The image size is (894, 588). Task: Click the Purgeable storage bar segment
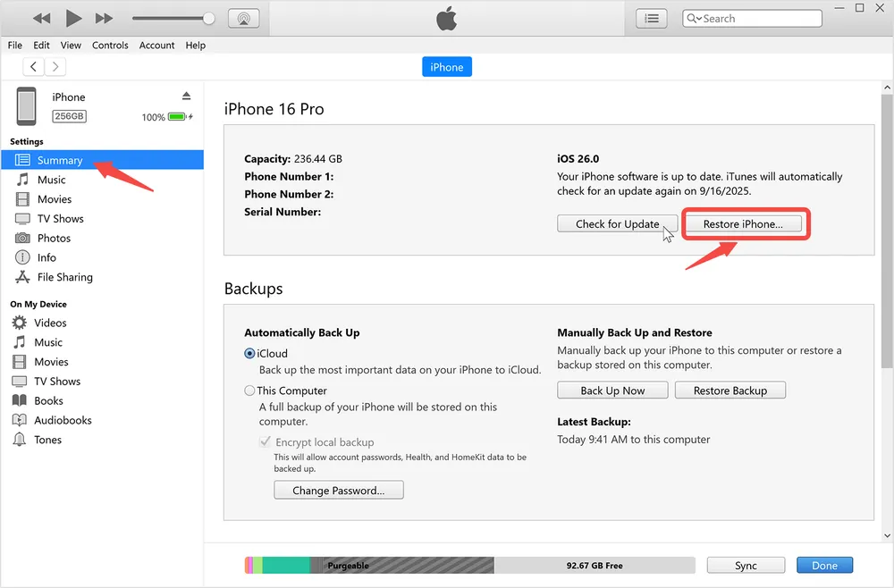402,565
